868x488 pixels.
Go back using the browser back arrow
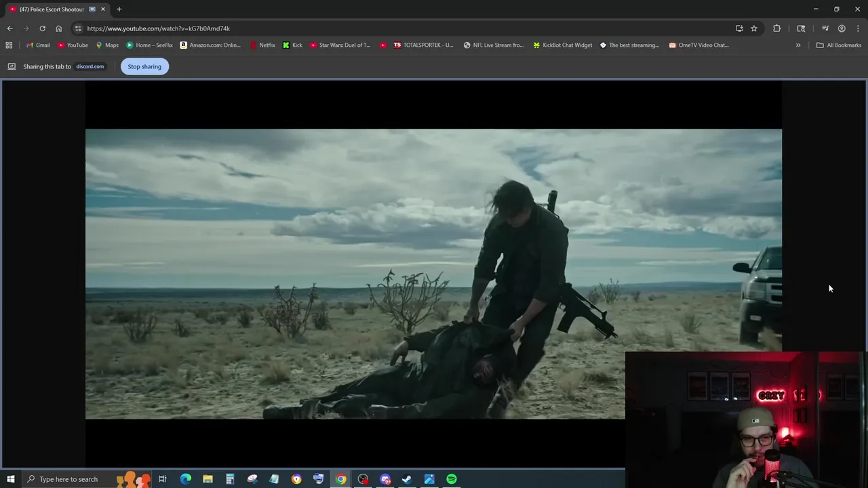point(9,28)
